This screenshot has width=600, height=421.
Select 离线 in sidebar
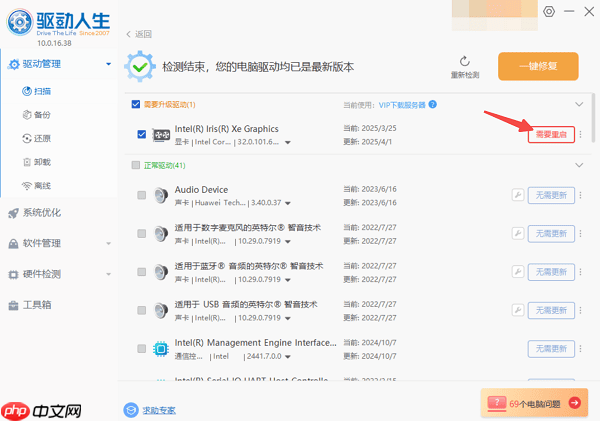[x=37, y=186]
